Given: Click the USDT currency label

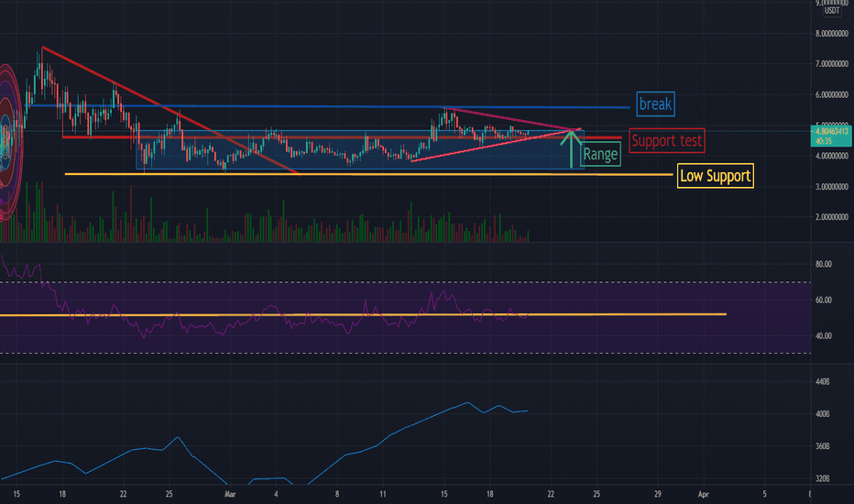Looking at the screenshot, I should click(831, 10).
